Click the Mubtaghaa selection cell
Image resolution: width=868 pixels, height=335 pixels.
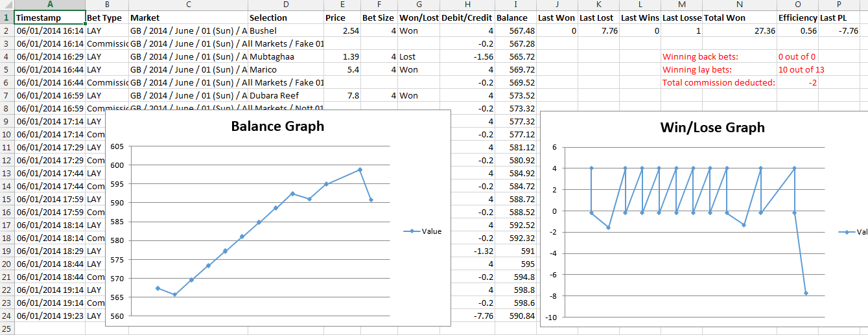(286, 56)
